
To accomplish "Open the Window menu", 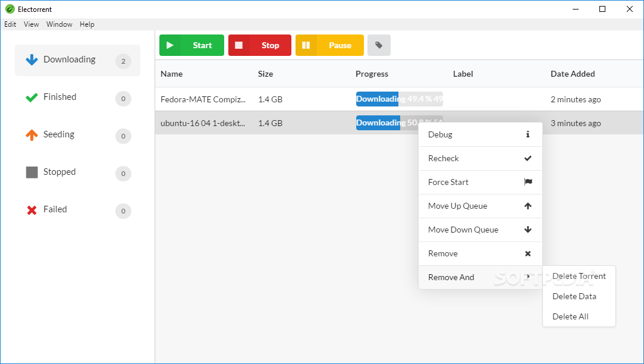I will click(59, 24).
